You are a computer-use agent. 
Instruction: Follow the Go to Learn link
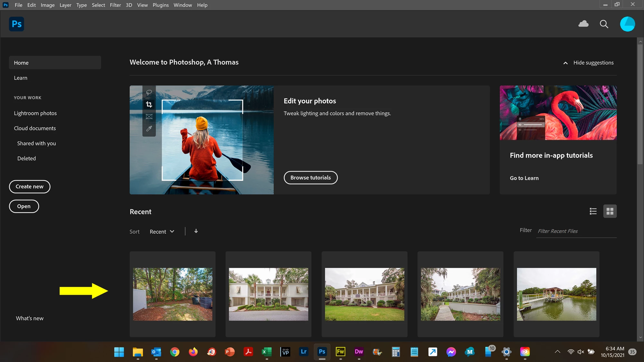click(524, 178)
